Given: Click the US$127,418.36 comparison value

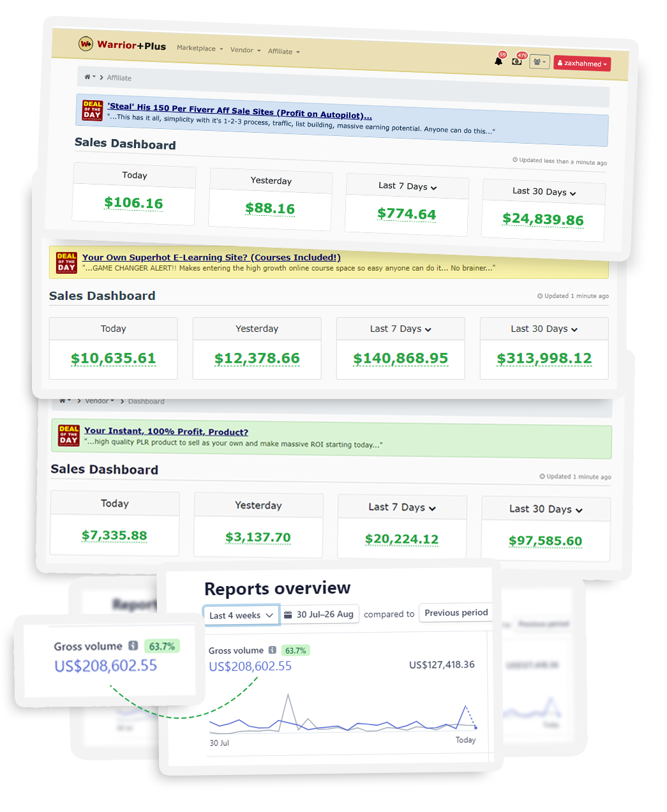Looking at the screenshot, I should tap(442, 665).
